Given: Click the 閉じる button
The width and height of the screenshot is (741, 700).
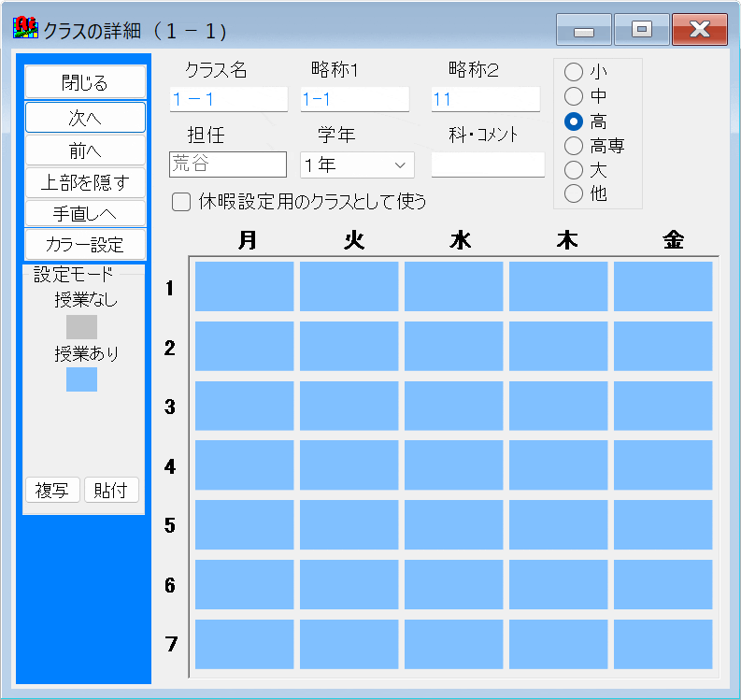Looking at the screenshot, I should click(x=85, y=82).
